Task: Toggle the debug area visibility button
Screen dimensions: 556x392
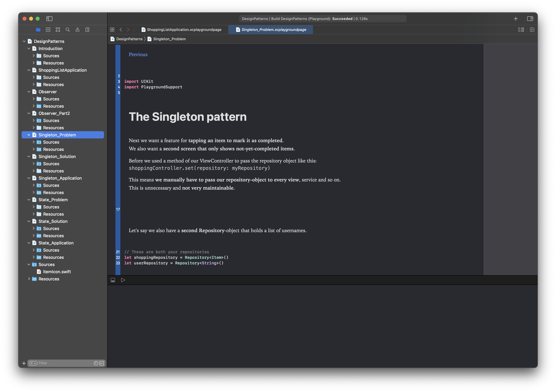Action: click(x=113, y=280)
